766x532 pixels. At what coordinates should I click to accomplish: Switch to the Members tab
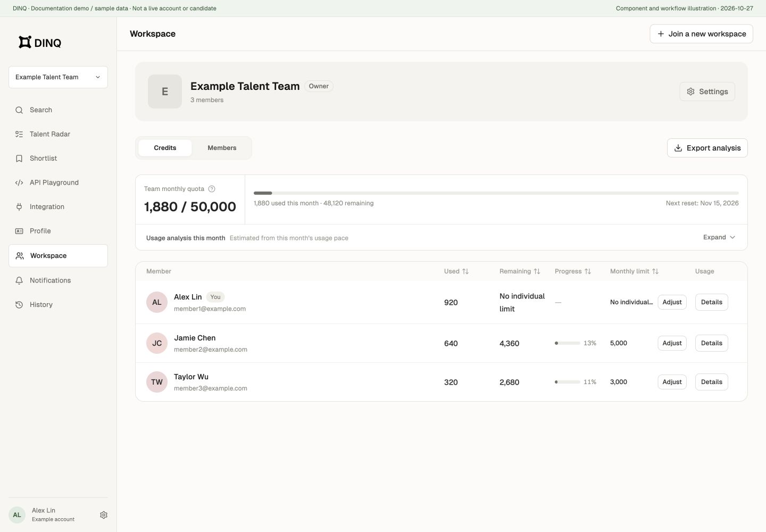[222, 148]
